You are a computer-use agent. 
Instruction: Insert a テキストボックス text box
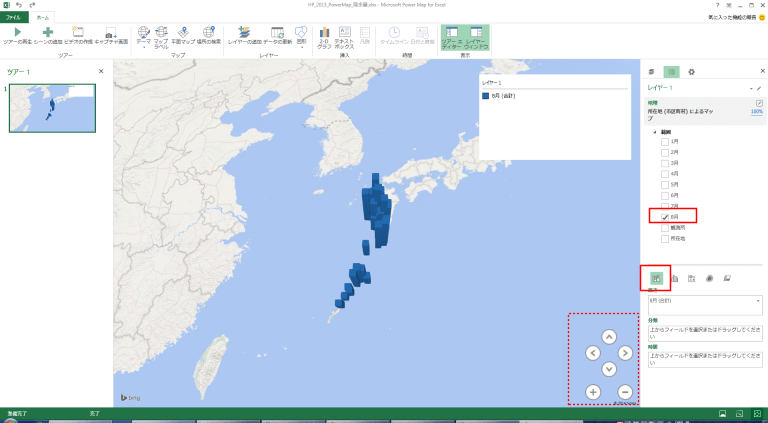[343, 35]
